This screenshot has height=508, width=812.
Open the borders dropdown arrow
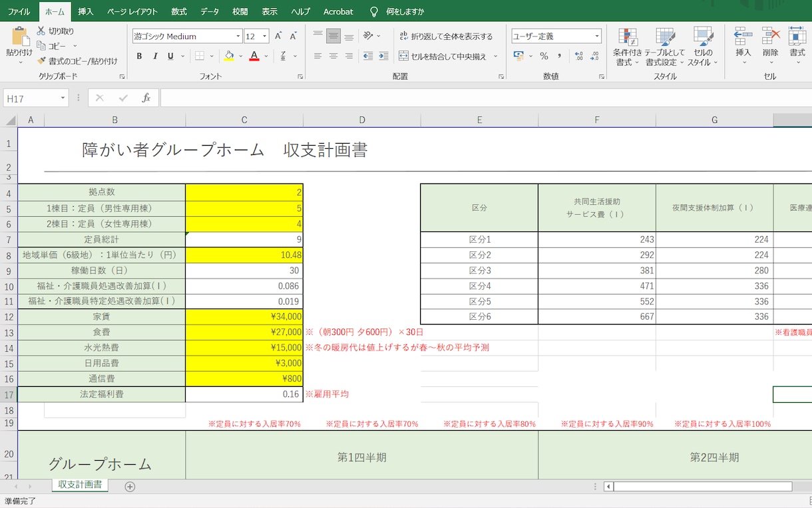(x=211, y=57)
